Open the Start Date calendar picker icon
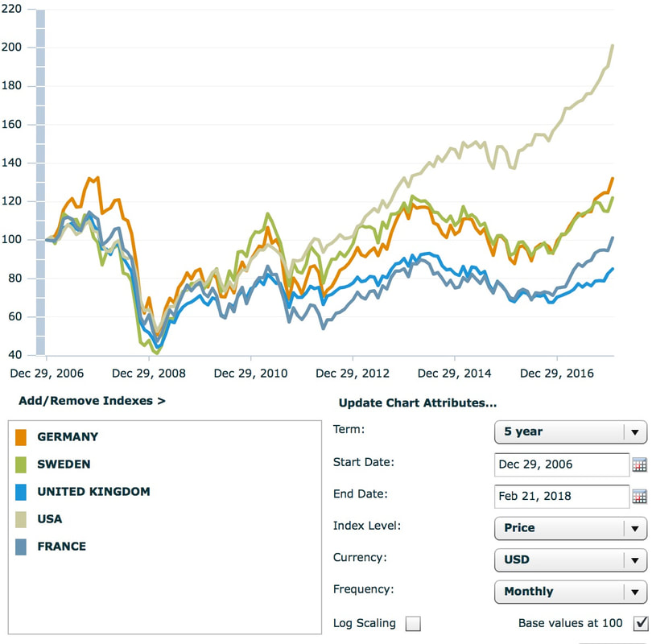The image size is (652, 644). [640, 464]
